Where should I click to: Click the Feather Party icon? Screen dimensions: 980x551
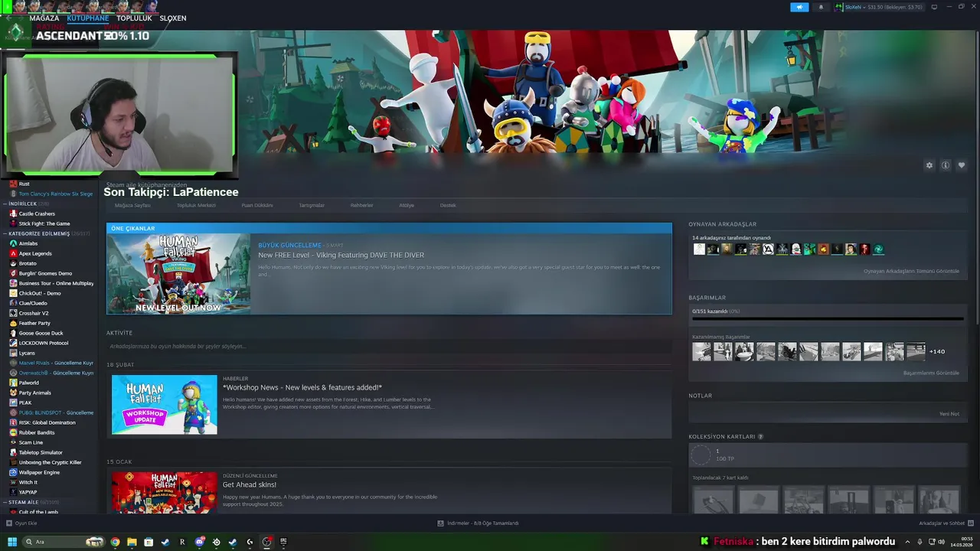(13, 323)
